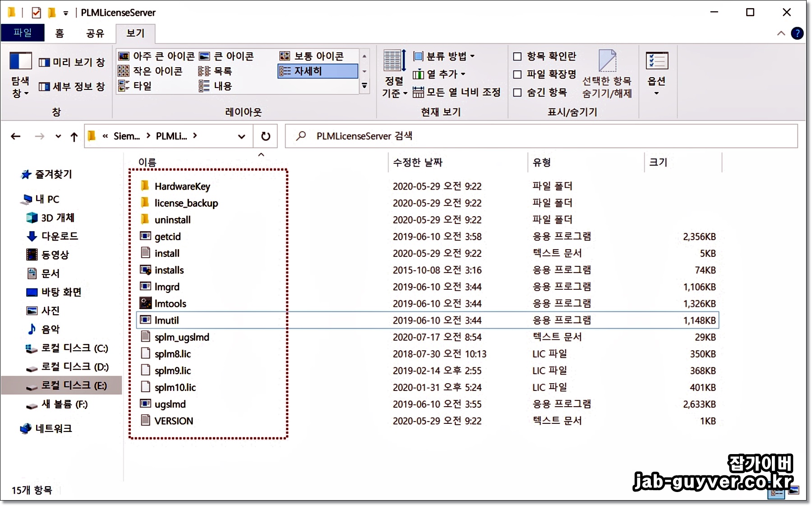Select 큰 아이콘 layout
Image resolution: width=812 pixels, height=506 pixels.
[226, 56]
